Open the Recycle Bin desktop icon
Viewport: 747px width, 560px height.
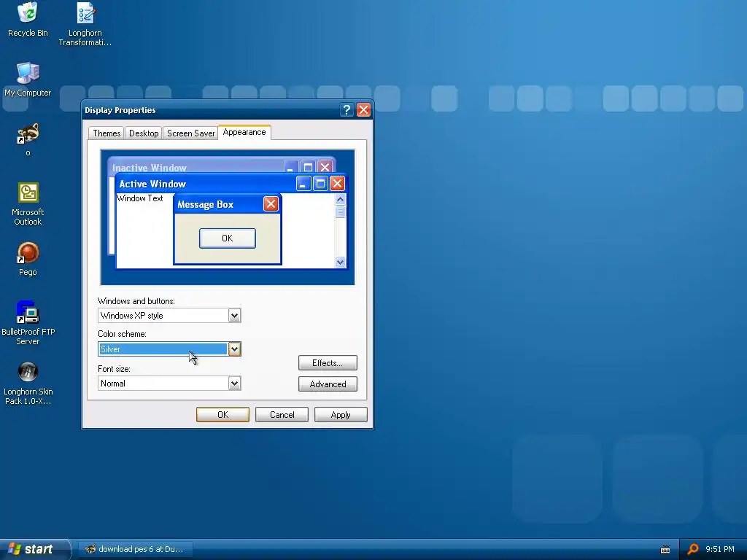[x=28, y=19]
